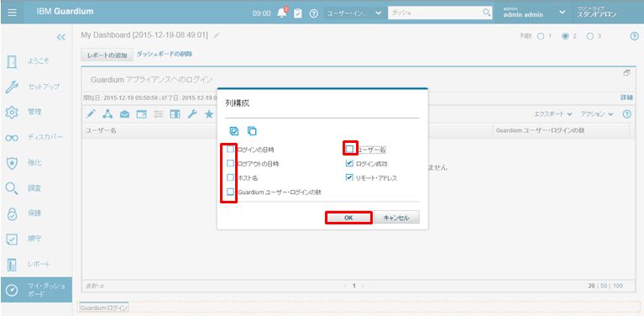The height and width of the screenshot is (316, 644).
Task: Check the ログアウトの日時 checkbox
Action: (x=230, y=163)
